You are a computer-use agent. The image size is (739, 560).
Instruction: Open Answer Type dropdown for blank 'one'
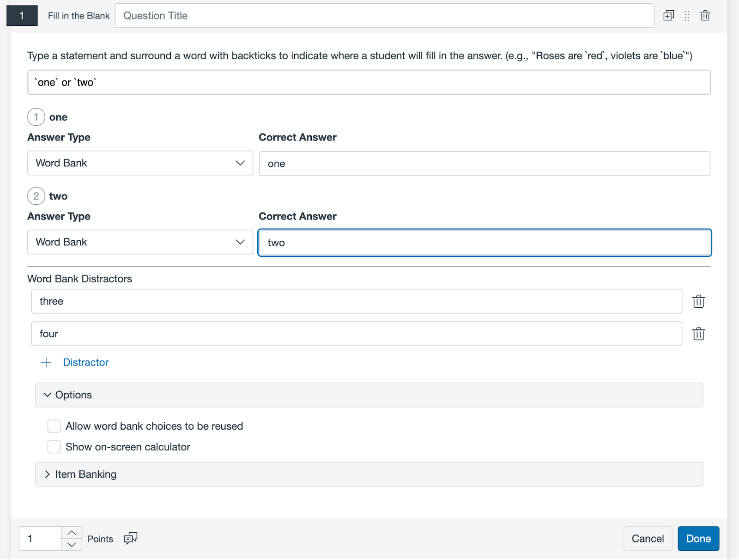(140, 163)
